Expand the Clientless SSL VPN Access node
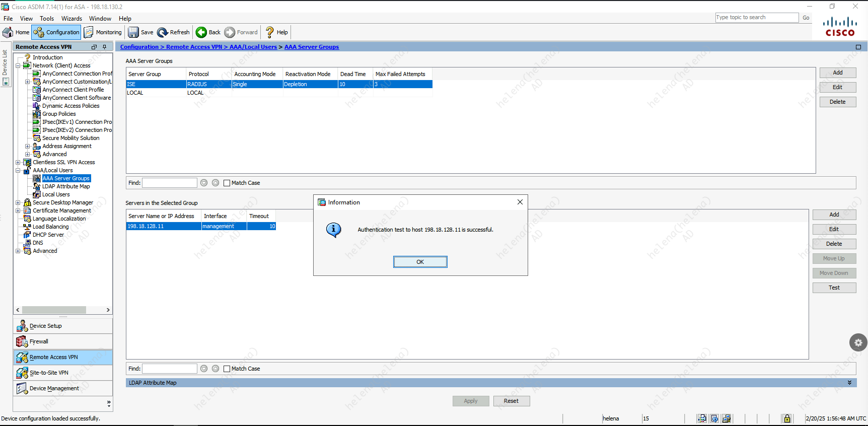 [18, 162]
